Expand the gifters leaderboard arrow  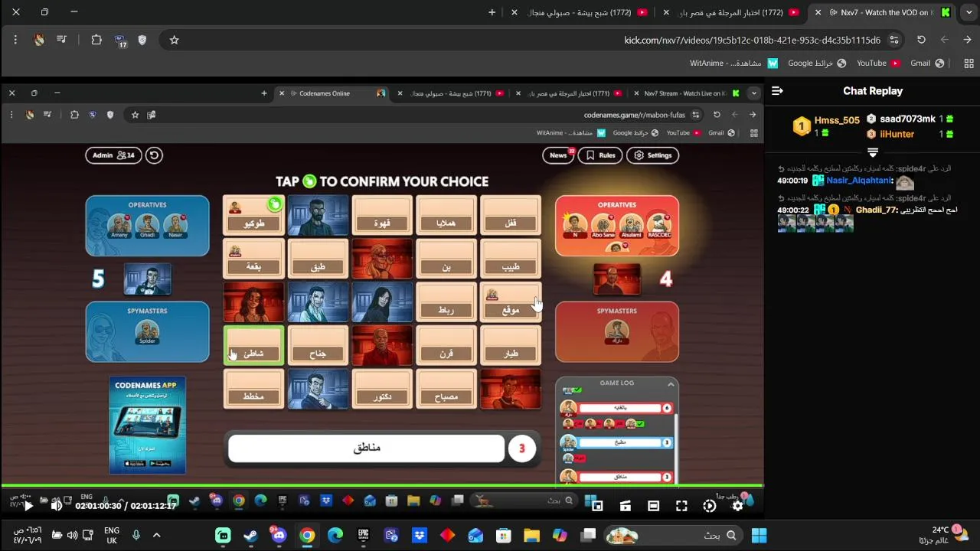tap(872, 152)
